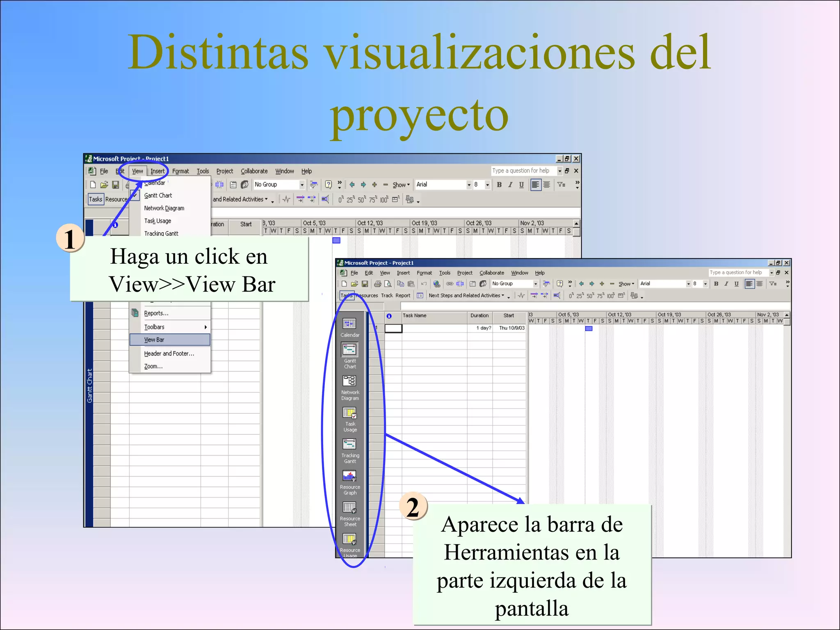Click the Help question mark icon in the front window
Screen dimensions: 840x630
point(559,283)
